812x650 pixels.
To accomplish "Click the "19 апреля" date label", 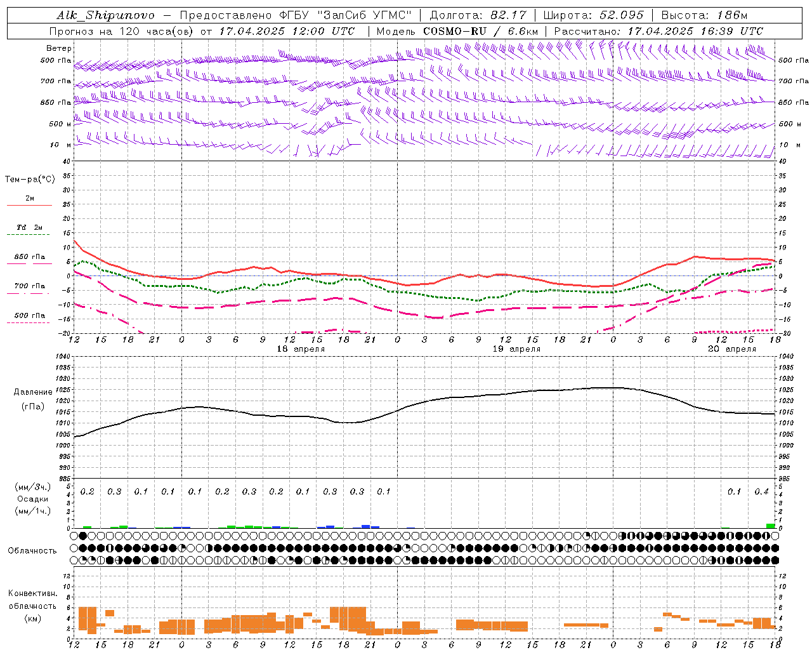I will point(516,349).
